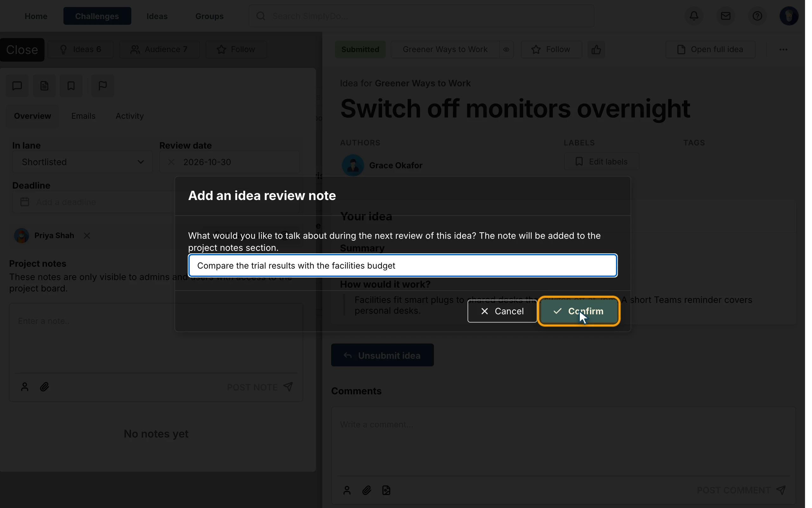Open the mail inbox icon
This screenshot has width=812, height=508.
pyautogui.click(x=725, y=16)
